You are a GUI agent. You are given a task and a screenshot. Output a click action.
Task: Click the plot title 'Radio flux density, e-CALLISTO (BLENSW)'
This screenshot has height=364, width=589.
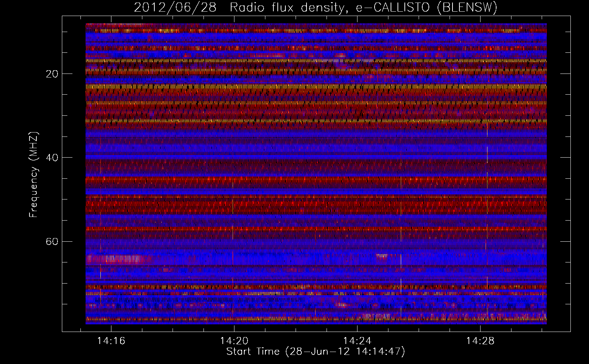pos(363,8)
